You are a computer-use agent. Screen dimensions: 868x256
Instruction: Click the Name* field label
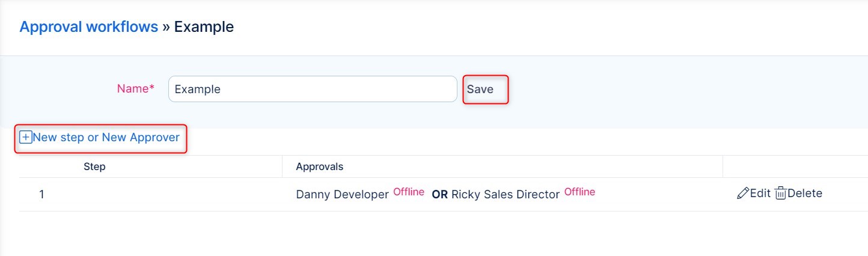135,89
